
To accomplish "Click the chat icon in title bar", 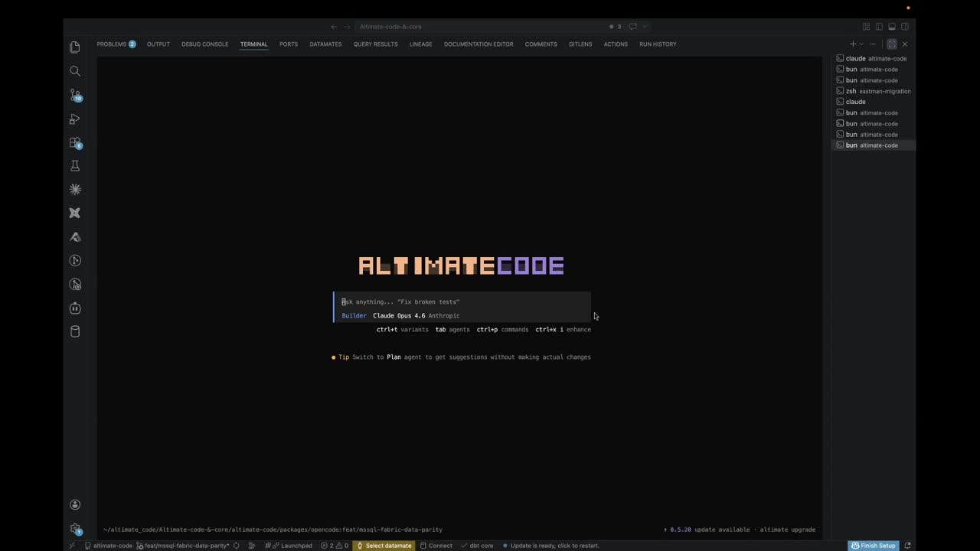I will (x=632, y=27).
